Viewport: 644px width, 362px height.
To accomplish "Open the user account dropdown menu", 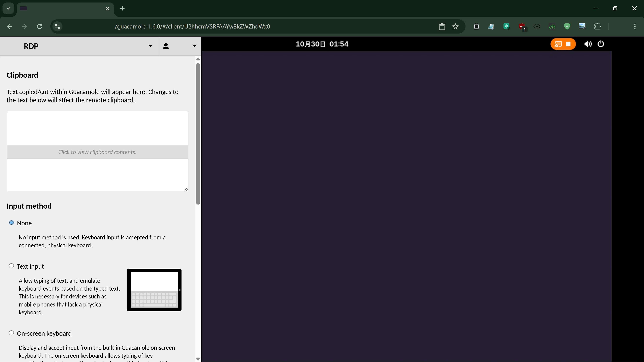I will click(x=180, y=46).
